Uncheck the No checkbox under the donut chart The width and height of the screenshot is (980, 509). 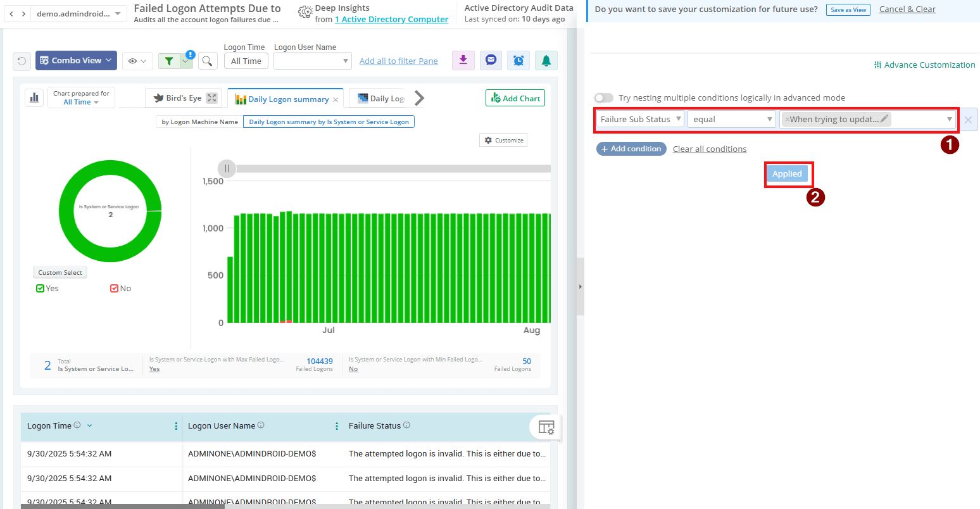113,288
